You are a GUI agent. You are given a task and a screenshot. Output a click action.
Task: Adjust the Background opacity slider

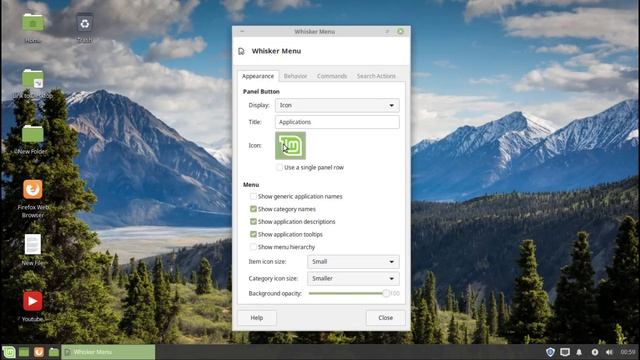point(348,293)
